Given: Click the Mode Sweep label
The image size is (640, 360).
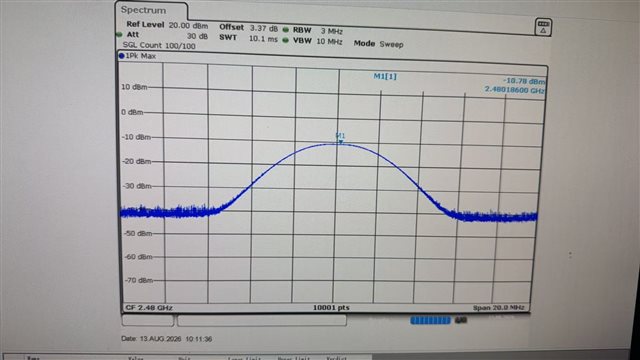Looking at the screenshot, I should click(378, 44).
